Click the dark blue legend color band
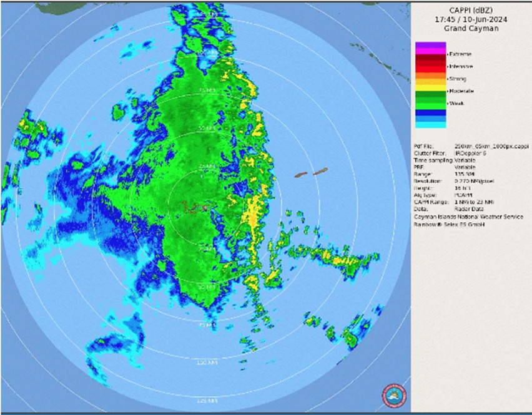 tap(431, 112)
